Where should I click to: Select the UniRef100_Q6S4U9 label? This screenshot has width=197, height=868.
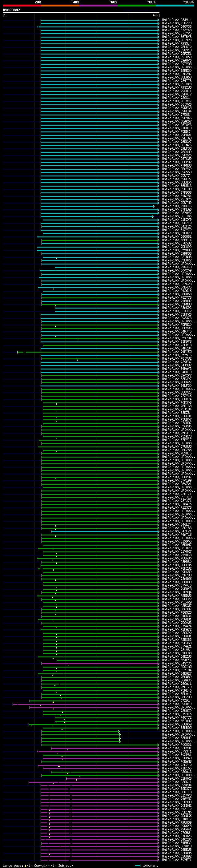(x=176, y=152)
